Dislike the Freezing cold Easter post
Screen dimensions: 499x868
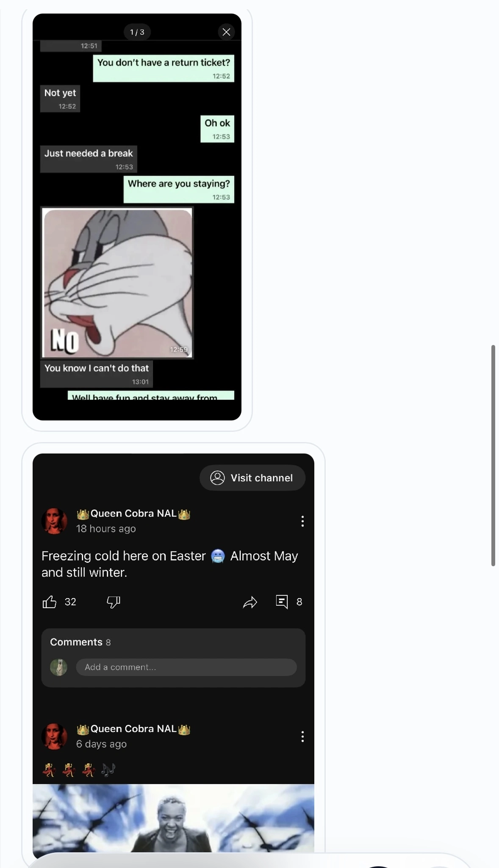(113, 602)
